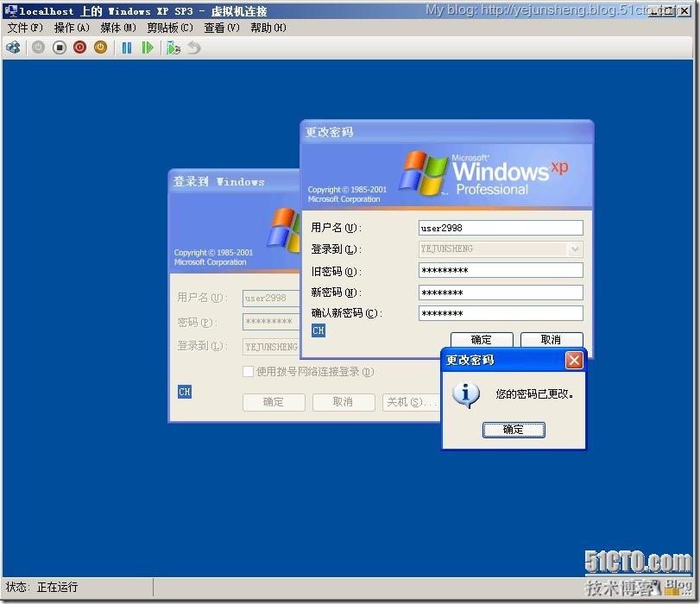
Task: Click the 确认新密码 password field
Action: coord(501,313)
